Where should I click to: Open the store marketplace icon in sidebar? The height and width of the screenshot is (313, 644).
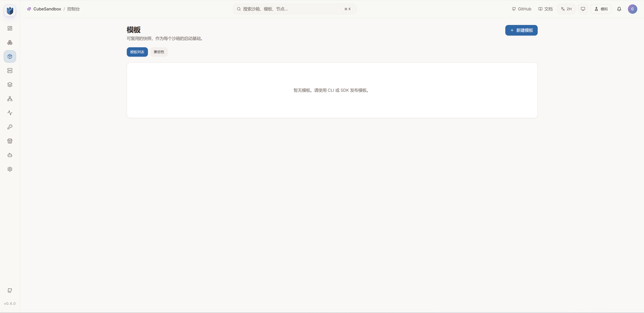click(x=10, y=141)
